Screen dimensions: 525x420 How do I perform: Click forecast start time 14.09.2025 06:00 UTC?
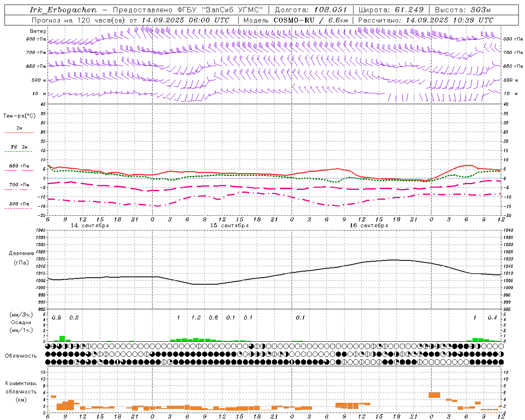(x=185, y=20)
